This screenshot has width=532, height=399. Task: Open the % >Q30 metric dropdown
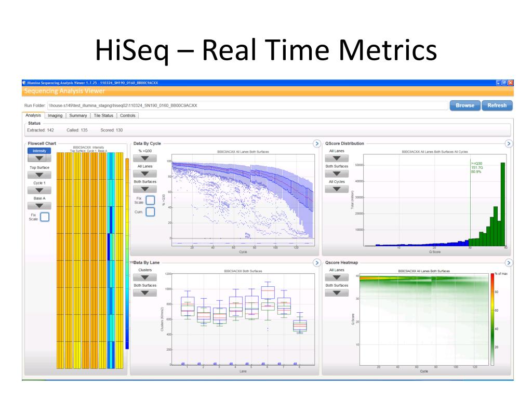pyautogui.click(x=145, y=158)
